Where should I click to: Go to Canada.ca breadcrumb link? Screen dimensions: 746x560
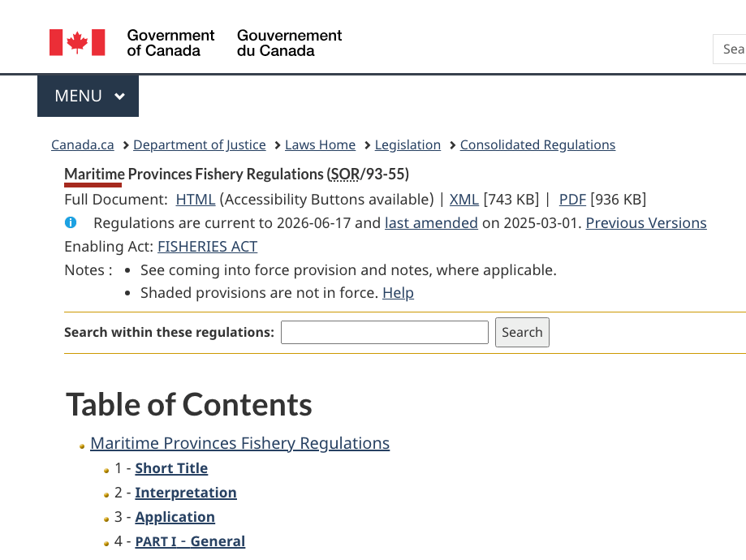(x=82, y=144)
